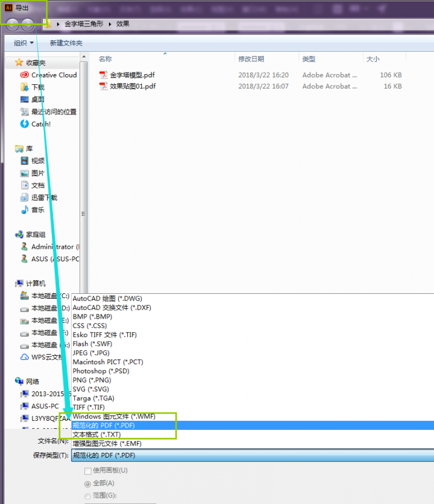Image resolution: width=434 pixels, height=504 pixels.
Task: Expand the 组织 dropdown menu
Action: point(24,43)
